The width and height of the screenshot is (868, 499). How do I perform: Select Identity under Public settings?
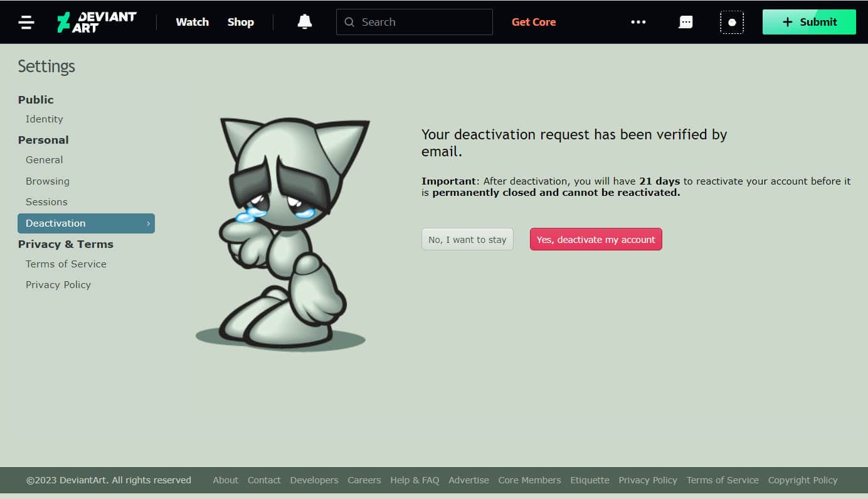pos(44,119)
